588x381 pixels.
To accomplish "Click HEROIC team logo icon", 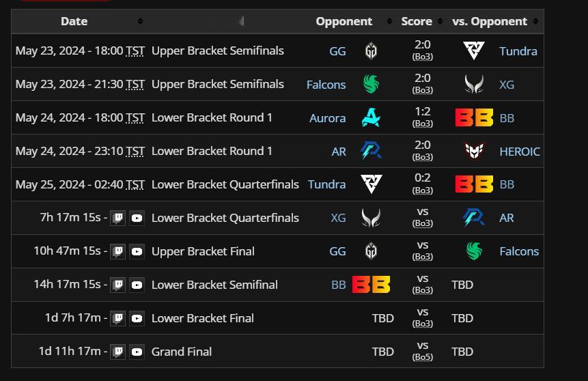I will tap(474, 151).
